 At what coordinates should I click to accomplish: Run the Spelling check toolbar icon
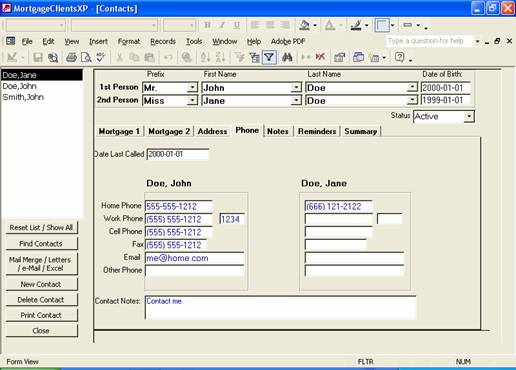point(101,57)
